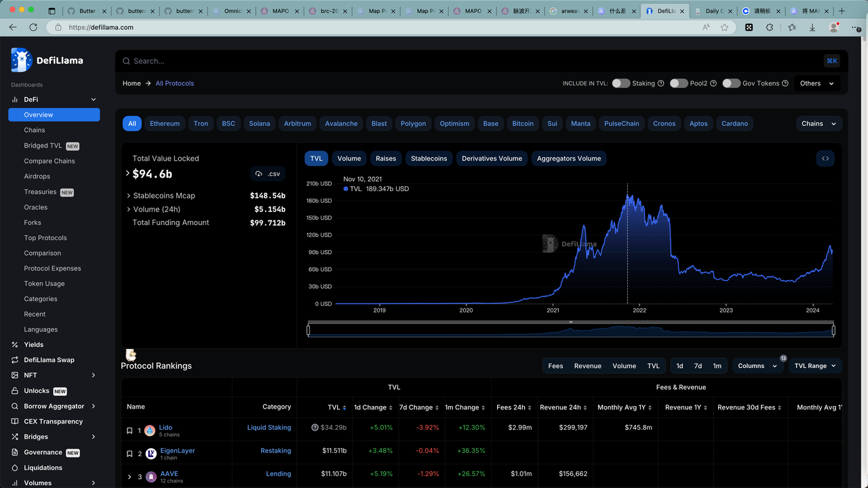Select the Ethereum chain filter

click(165, 123)
